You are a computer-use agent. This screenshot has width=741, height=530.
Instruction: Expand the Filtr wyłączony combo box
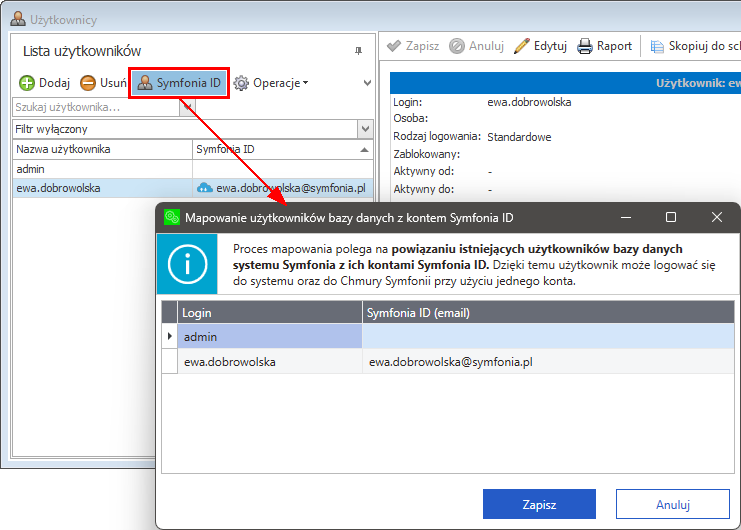tap(365, 128)
